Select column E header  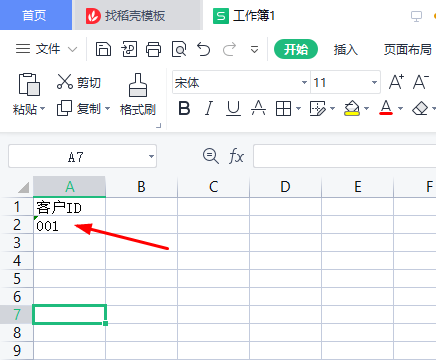[357, 187]
